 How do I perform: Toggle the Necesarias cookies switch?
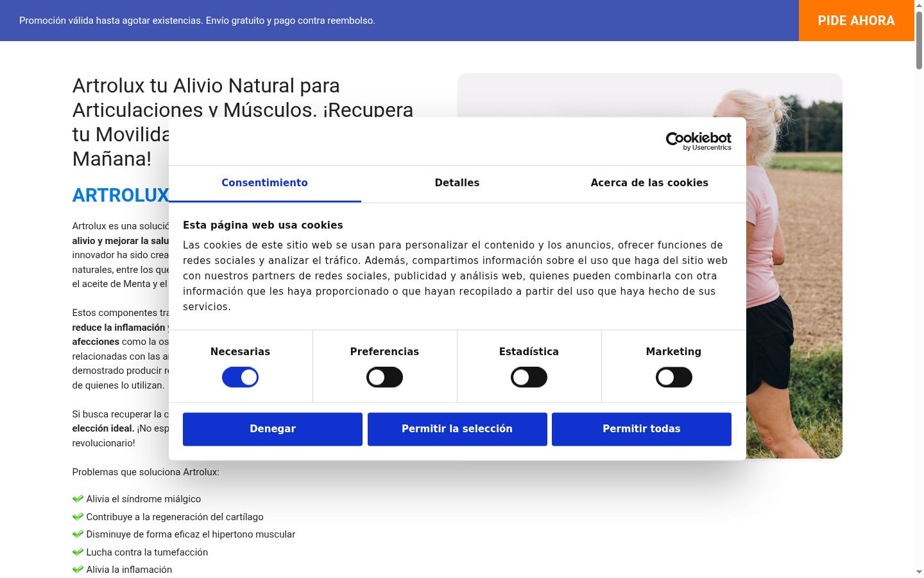(240, 378)
